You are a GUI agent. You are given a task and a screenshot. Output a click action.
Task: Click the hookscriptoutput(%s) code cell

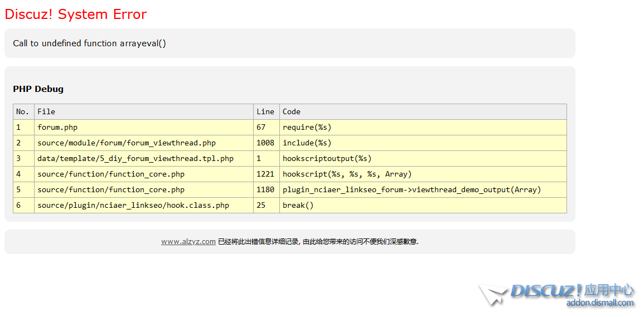(327, 159)
